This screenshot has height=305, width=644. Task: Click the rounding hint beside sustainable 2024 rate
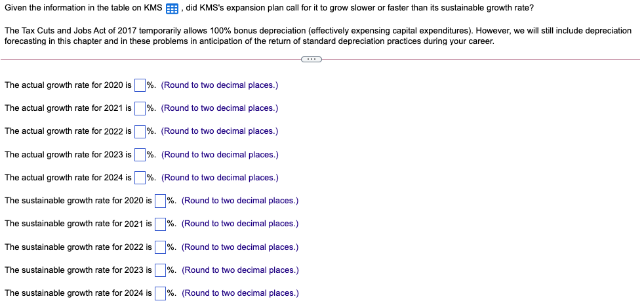(240, 293)
